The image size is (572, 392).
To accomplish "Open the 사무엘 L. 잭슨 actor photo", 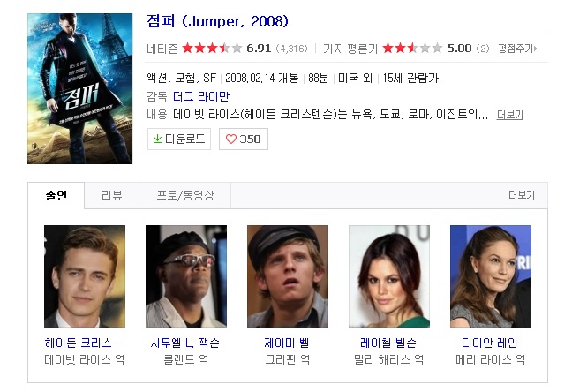I will 186,276.
